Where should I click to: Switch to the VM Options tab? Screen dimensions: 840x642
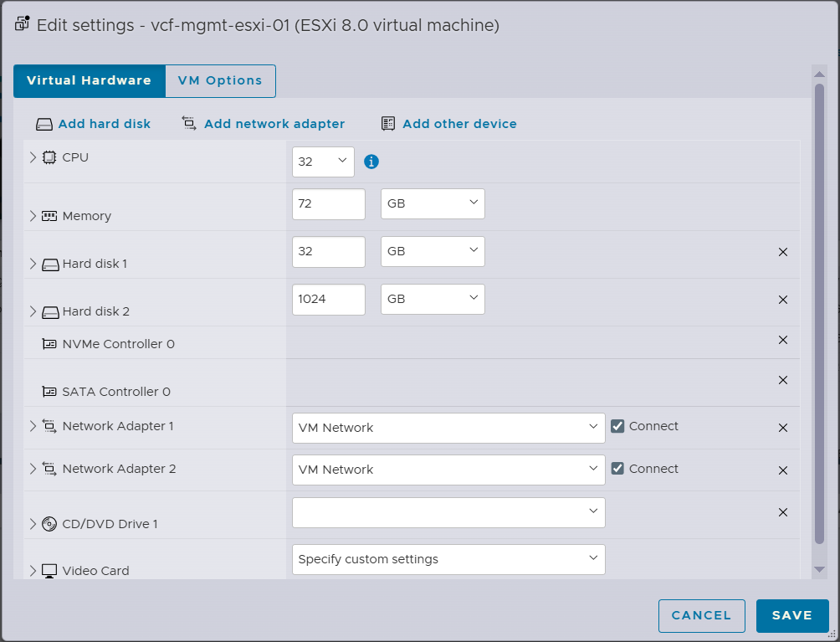point(220,81)
